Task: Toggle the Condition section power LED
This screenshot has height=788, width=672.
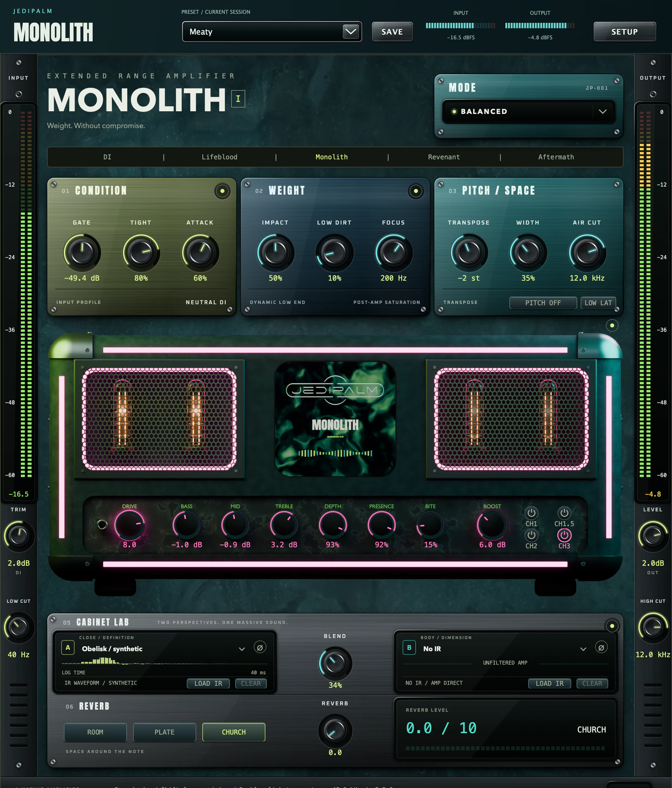Action: point(223,191)
